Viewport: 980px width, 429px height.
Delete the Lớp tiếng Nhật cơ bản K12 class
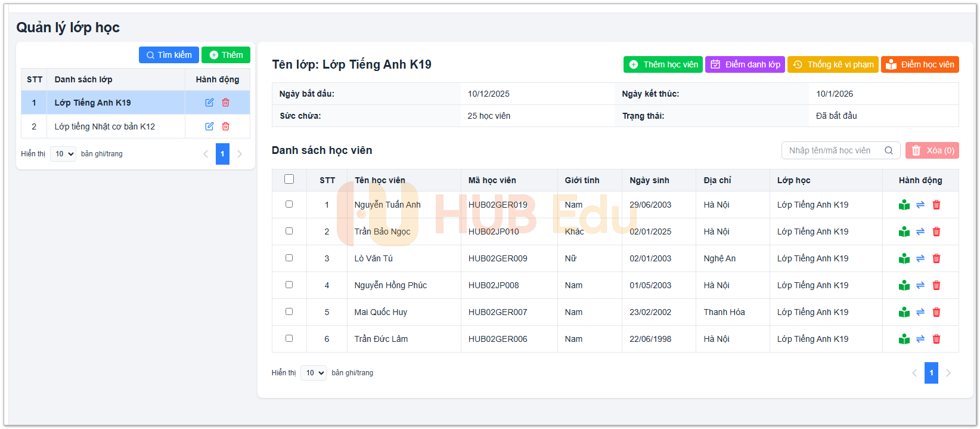pyautogui.click(x=225, y=126)
